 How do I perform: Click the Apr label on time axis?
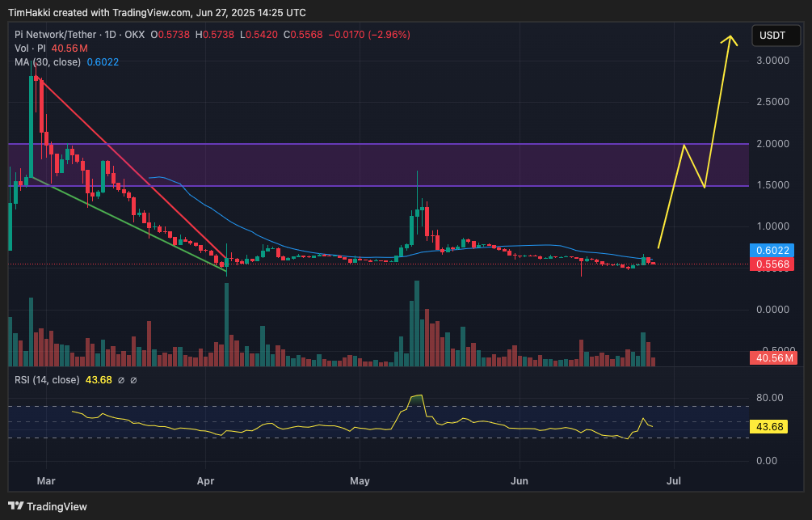[x=205, y=481]
